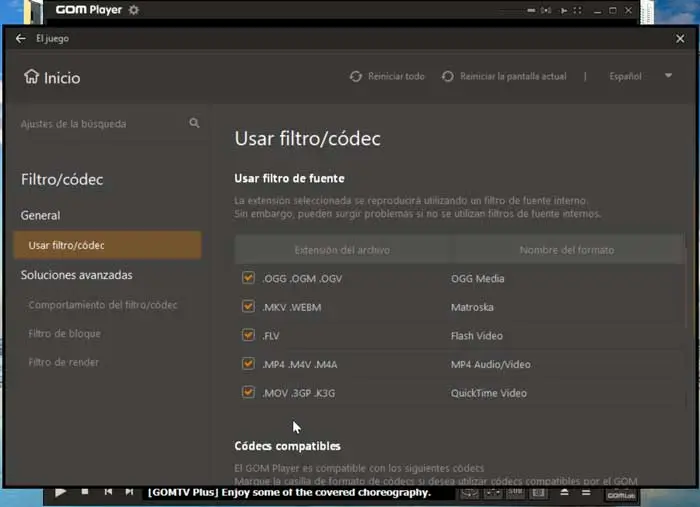
Task: Toggle the .MP4 .M4V .M4A checkbox
Action: click(x=248, y=363)
